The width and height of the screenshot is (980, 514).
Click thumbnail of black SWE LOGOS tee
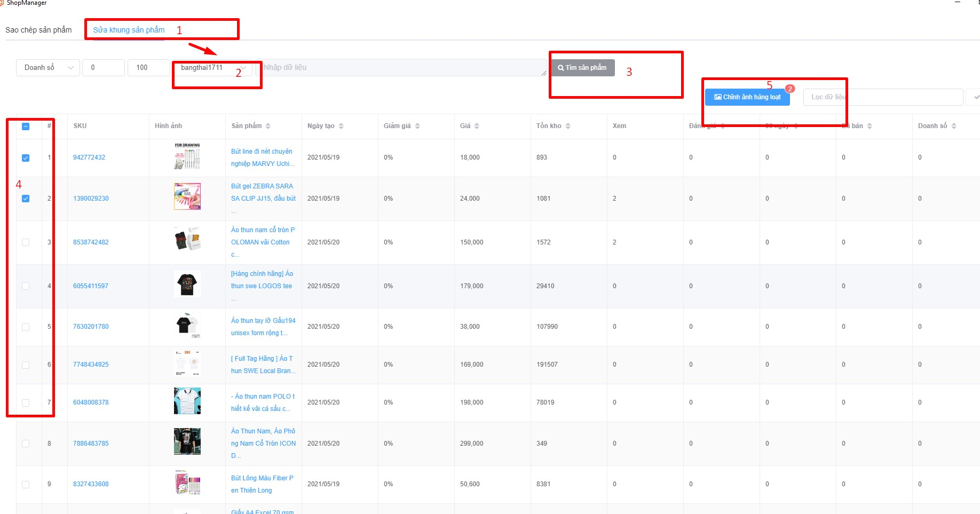[x=187, y=284]
